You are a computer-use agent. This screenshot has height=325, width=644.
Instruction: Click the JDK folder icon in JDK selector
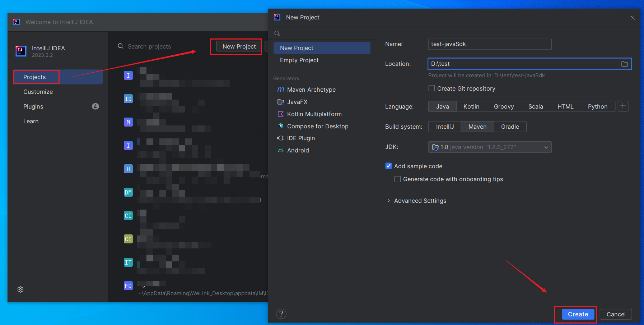435,147
